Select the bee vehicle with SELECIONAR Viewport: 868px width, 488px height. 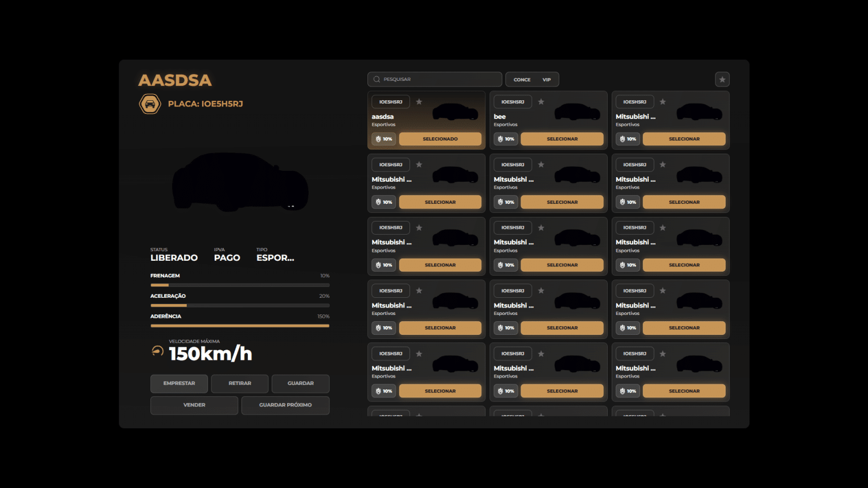coord(562,139)
